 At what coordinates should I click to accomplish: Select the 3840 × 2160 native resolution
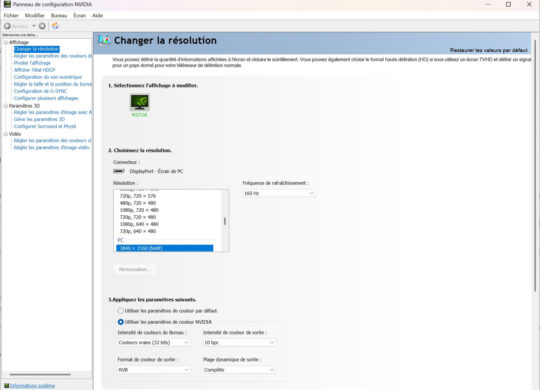pyautogui.click(x=165, y=248)
